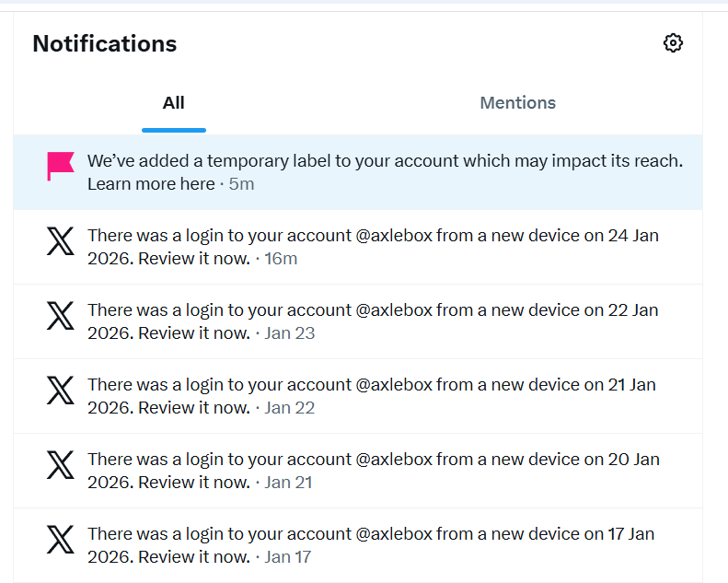
Task: Open login alert for 20 Jan 2026
Action: (x=358, y=471)
